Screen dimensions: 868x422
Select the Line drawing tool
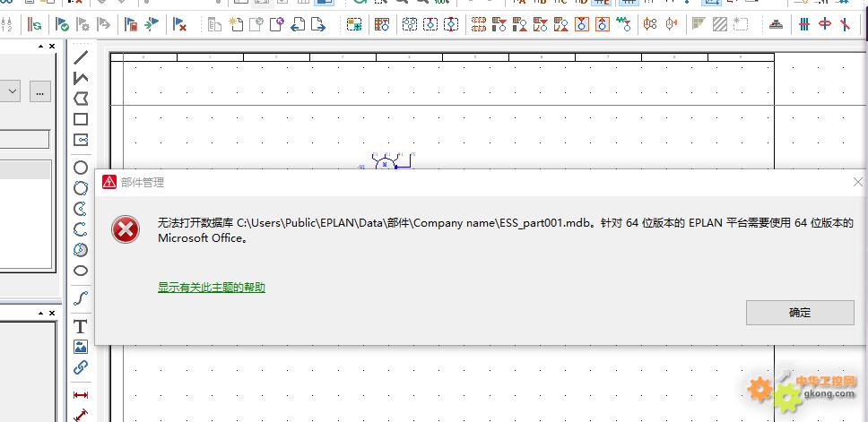click(81, 57)
